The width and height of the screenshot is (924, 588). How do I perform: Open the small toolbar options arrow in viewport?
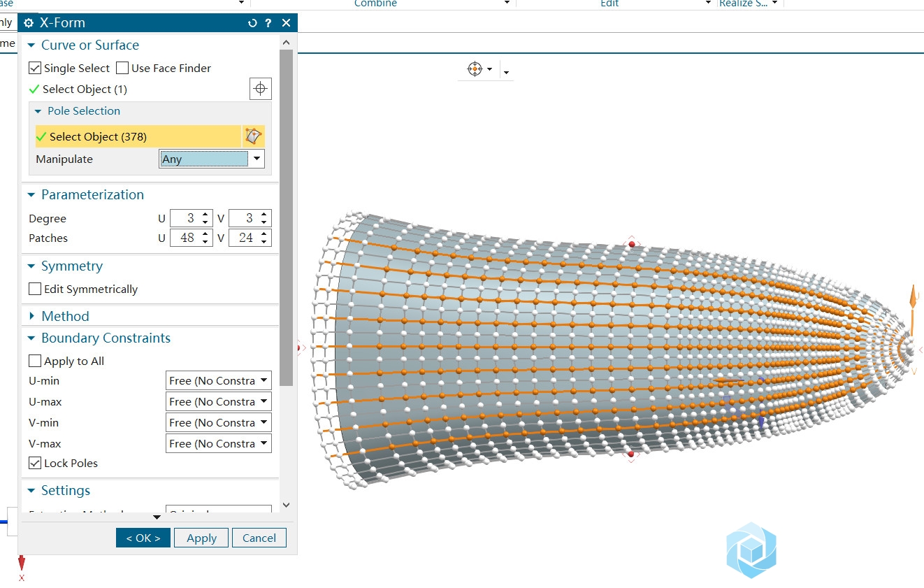click(506, 72)
